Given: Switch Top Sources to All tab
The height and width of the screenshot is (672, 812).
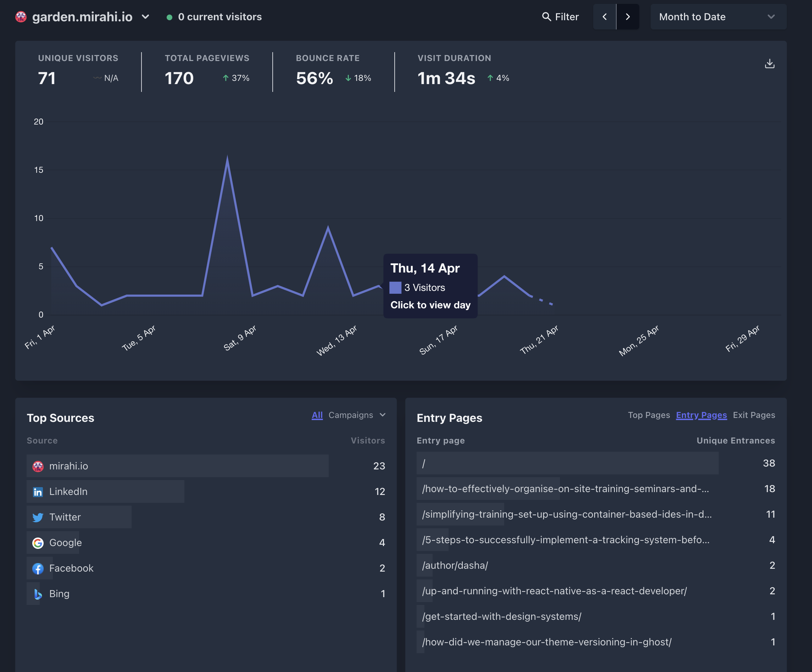Looking at the screenshot, I should point(317,415).
